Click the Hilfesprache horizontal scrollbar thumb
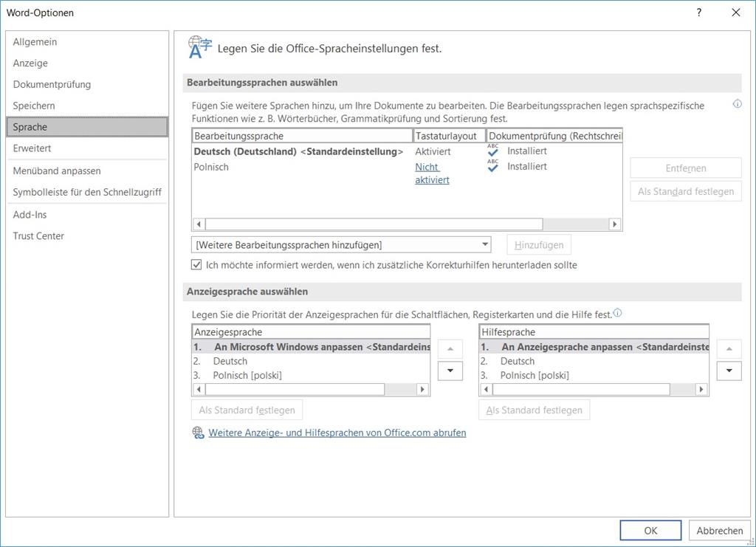Viewport: 756px width, 547px height. [582, 389]
